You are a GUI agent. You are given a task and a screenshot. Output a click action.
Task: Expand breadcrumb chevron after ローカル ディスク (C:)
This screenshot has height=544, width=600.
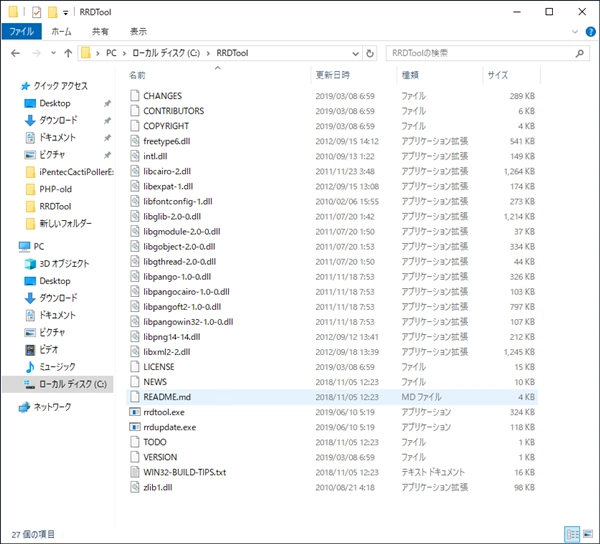point(208,53)
